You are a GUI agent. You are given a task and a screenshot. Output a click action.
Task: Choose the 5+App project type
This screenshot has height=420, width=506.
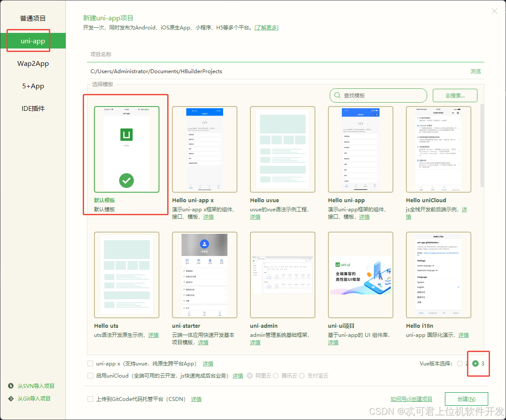click(x=33, y=86)
